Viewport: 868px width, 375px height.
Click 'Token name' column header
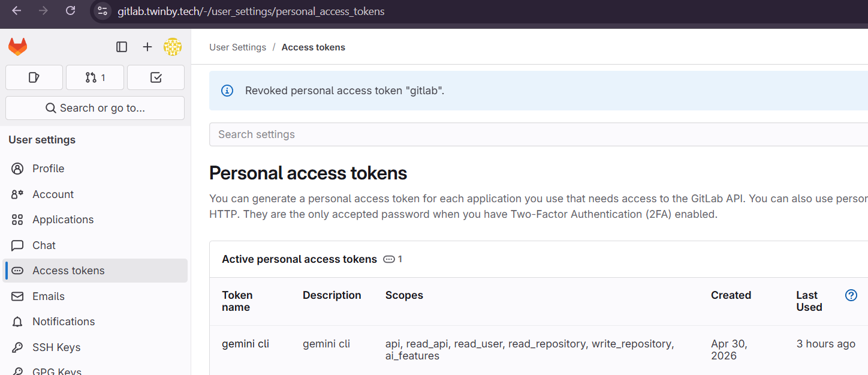237,301
